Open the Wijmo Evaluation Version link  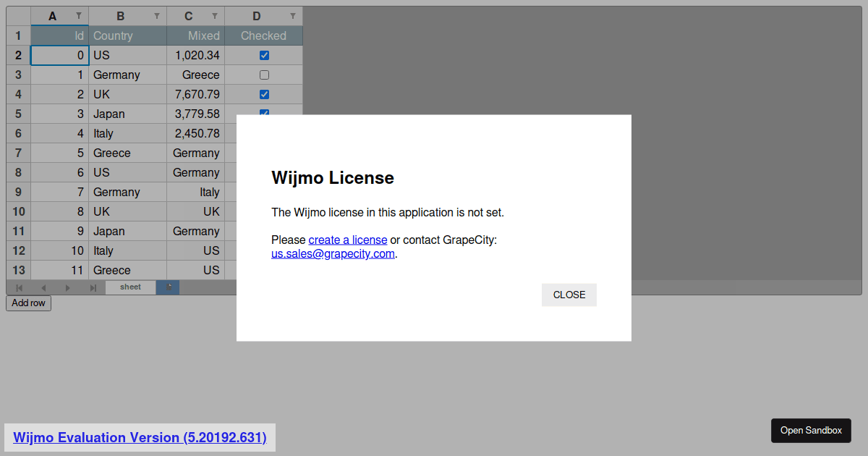click(140, 437)
